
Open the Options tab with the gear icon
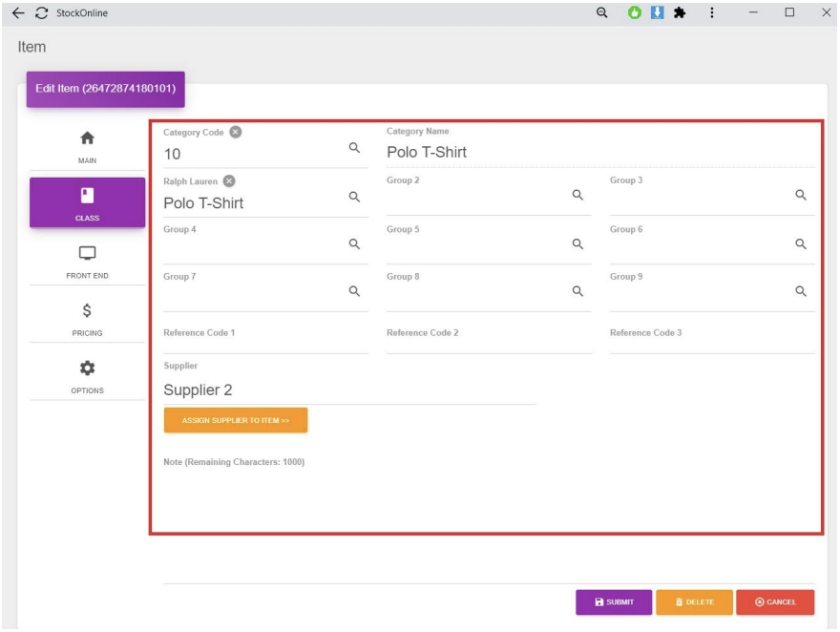pyautogui.click(x=87, y=376)
